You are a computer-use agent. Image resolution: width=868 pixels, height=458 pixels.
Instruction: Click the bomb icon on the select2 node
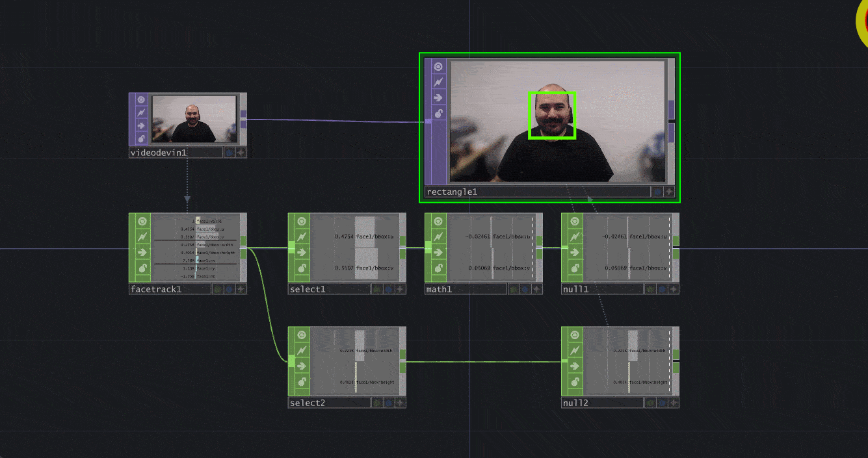302,382
